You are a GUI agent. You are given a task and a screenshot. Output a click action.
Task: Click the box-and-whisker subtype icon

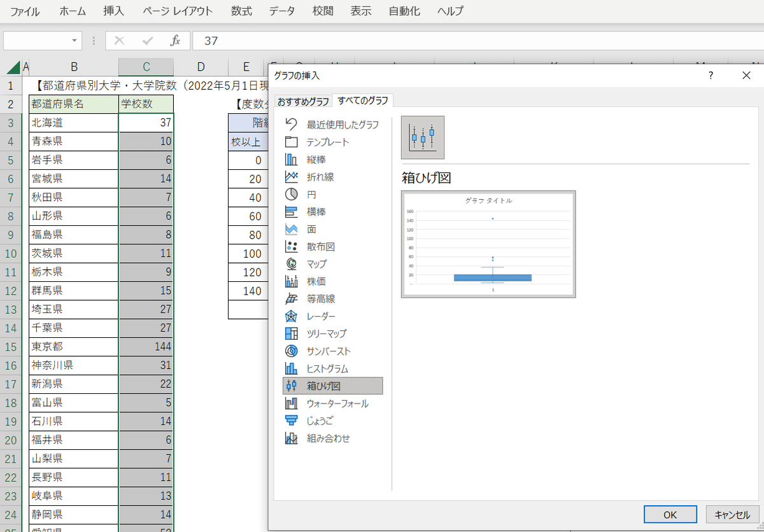(x=423, y=137)
